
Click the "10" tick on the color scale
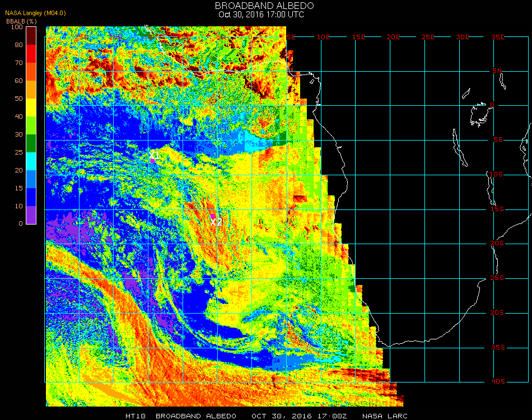pos(18,206)
